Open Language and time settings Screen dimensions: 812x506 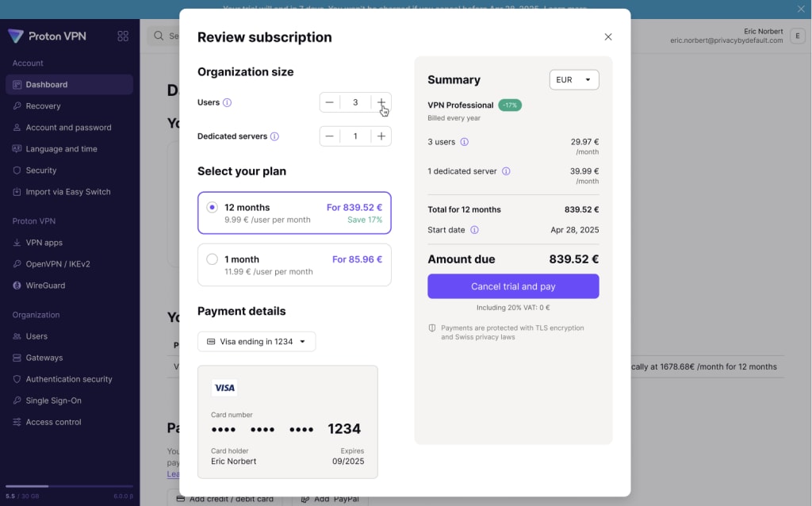point(70,148)
